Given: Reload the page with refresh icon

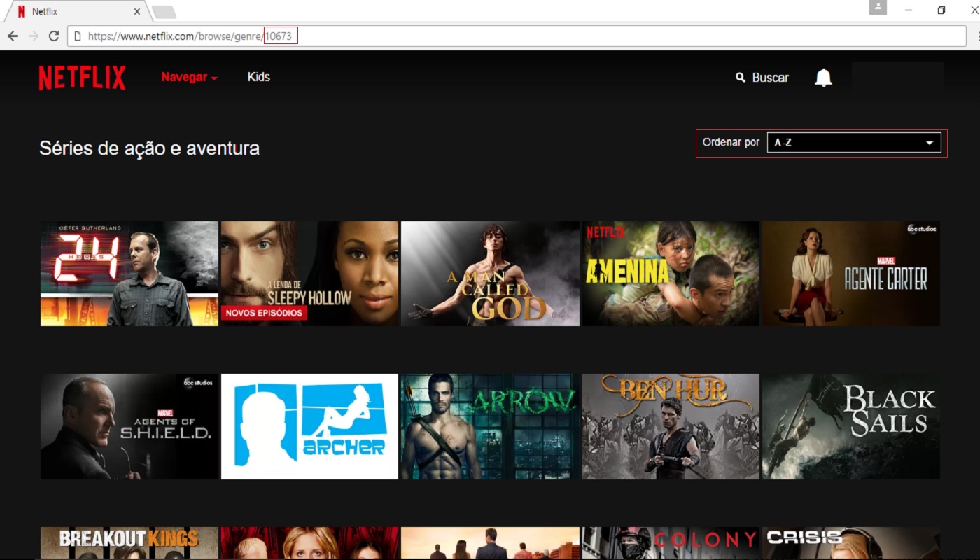Looking at the screenshot, I should (x=54, y=36).
